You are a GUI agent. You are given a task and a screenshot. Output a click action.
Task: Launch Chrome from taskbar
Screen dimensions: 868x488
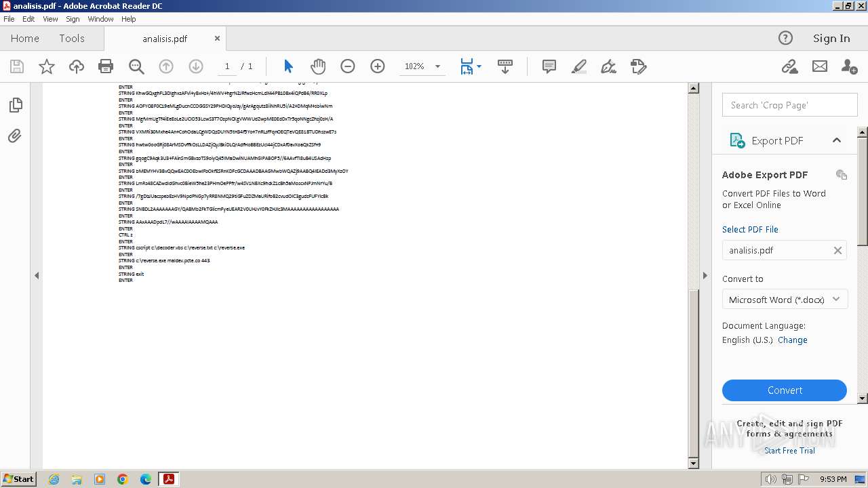[x=123, y=479]
